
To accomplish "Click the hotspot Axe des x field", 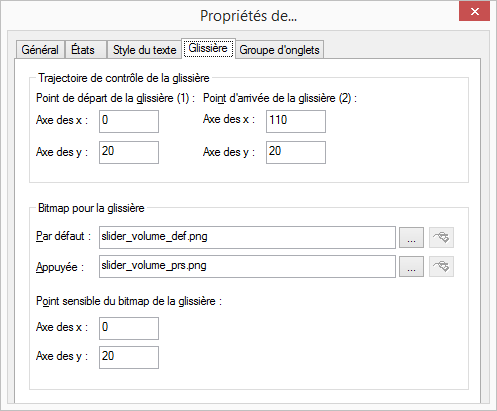I will tap(129, 328).
